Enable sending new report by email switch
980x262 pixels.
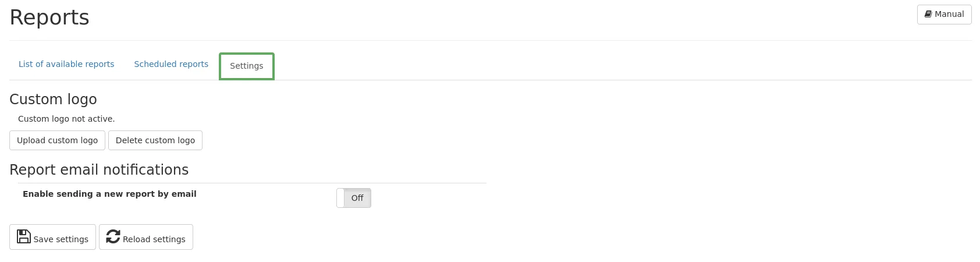[x=353, y=198]
